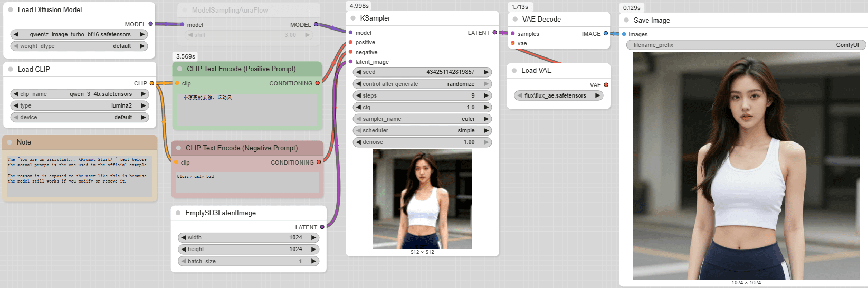
Task: Adjust the denoise slider in KSampler
Action: [422, 142]
